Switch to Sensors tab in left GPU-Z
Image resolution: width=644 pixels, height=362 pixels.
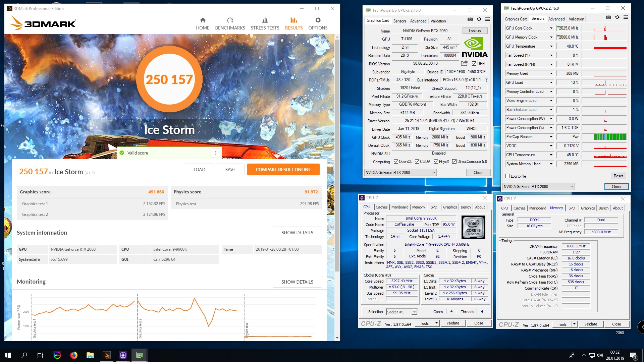[x=399, y=21]
